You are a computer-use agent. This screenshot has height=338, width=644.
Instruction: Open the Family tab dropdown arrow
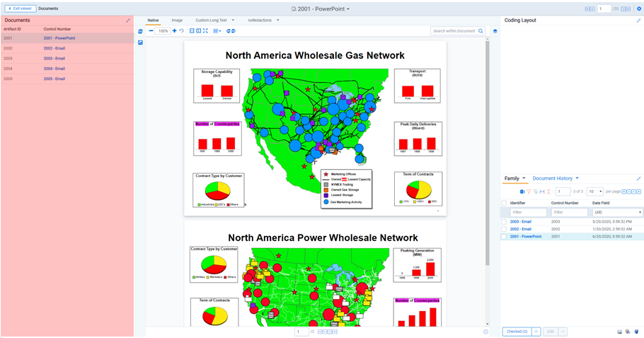pos(524,179)
